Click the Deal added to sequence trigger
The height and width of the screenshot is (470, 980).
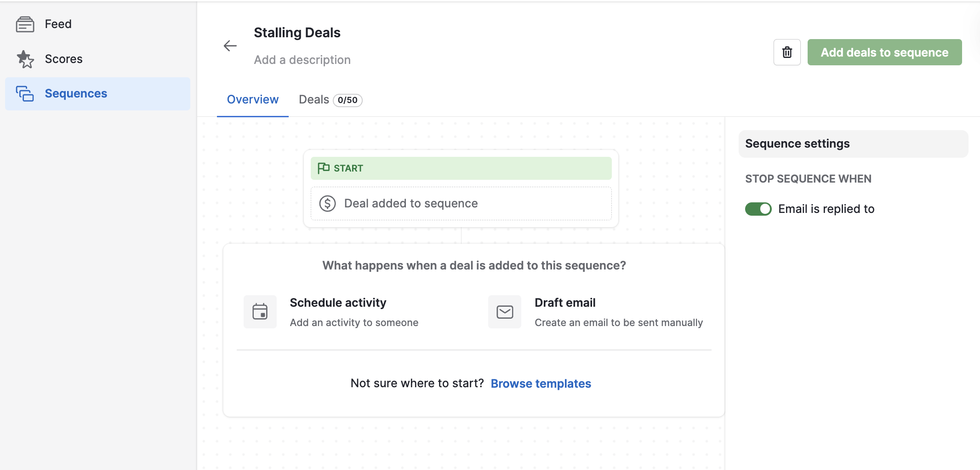pyautogui.click(x=461, y=203)
